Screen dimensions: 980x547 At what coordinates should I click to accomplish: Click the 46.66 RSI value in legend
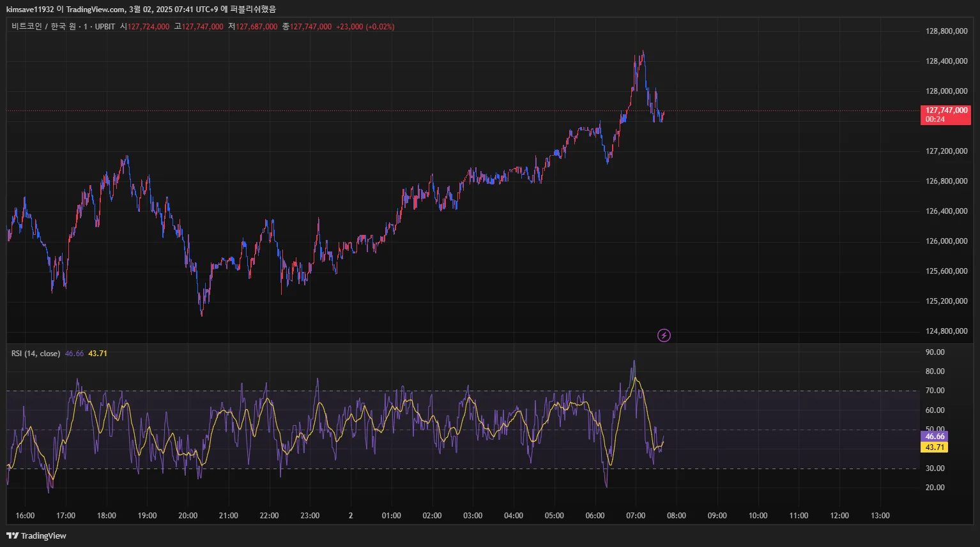pos(74,354)
